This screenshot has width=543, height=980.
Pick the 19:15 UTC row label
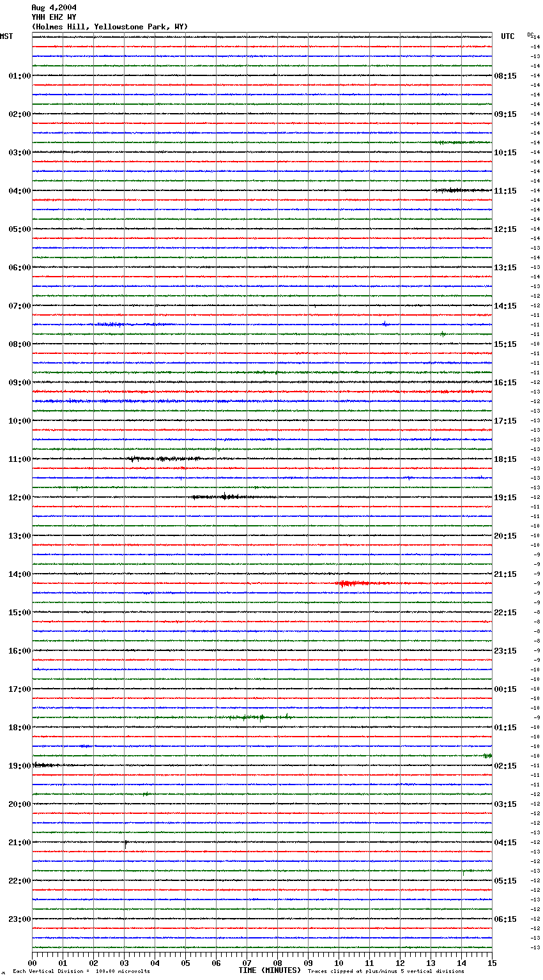(x=505, y=498)
